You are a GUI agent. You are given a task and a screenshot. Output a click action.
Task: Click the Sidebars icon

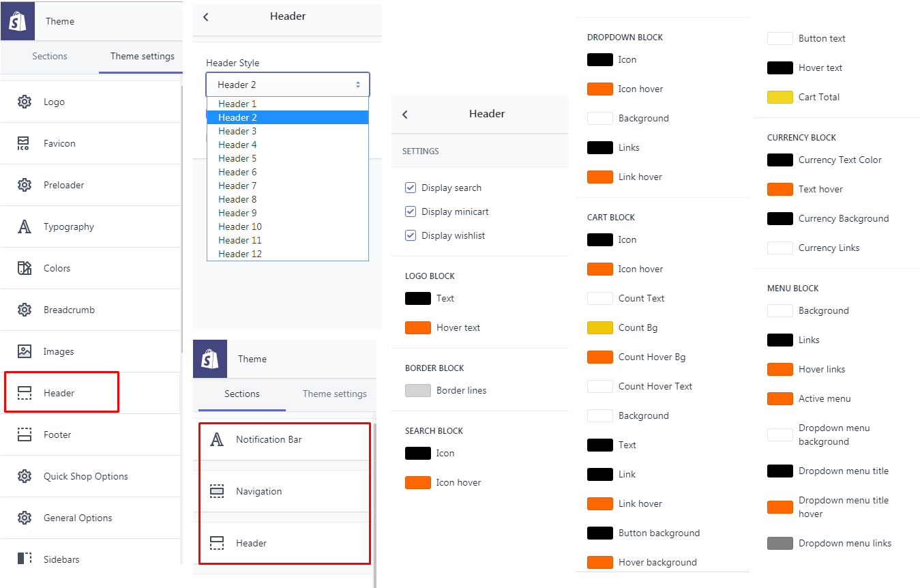(25, 559)
